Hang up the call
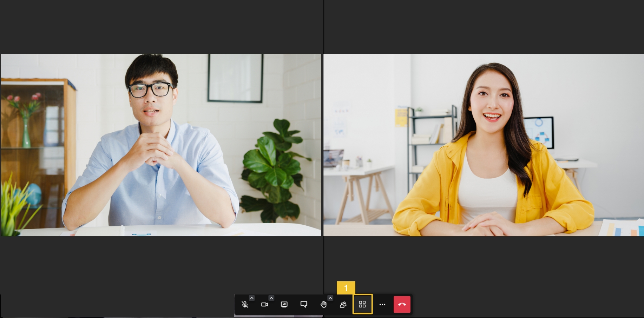644x318 pixels. point(402,304)
